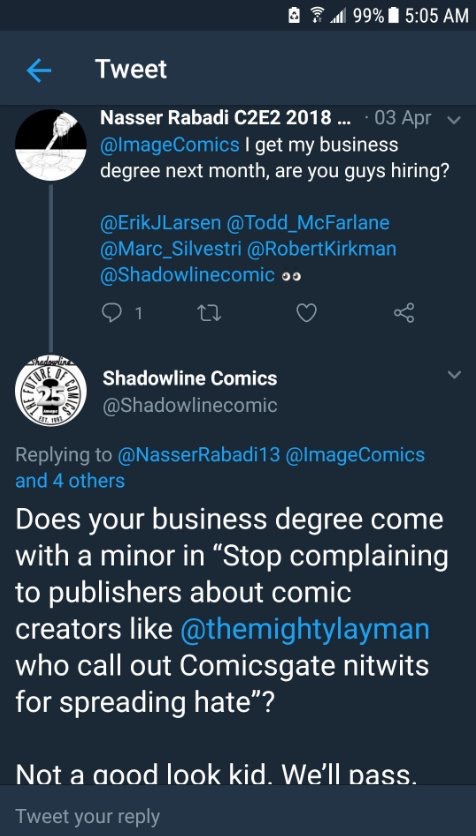The image size is (476, 836).
Task: Open the @Marc_Silvestri mention
Action: (x=170, y=249)
